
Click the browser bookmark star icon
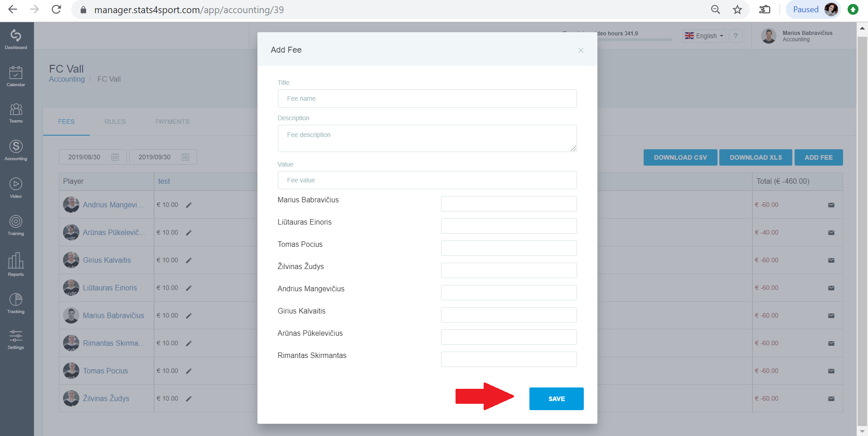737,10
